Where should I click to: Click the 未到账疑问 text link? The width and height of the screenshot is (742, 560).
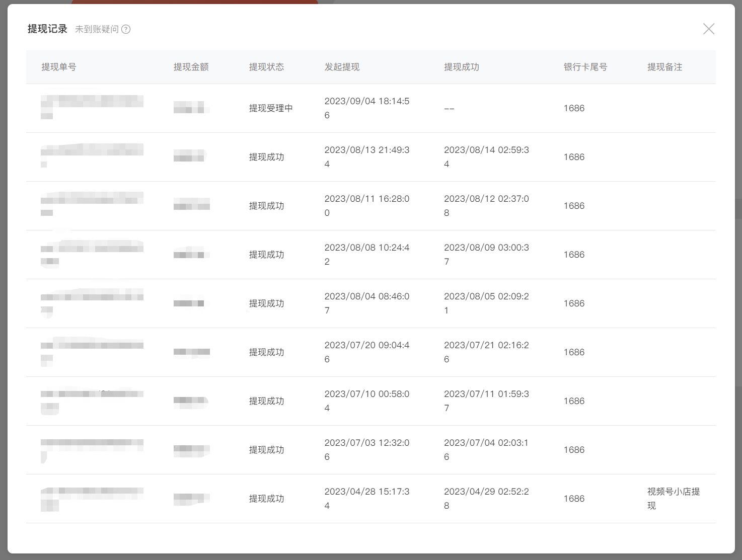[97, 29]
